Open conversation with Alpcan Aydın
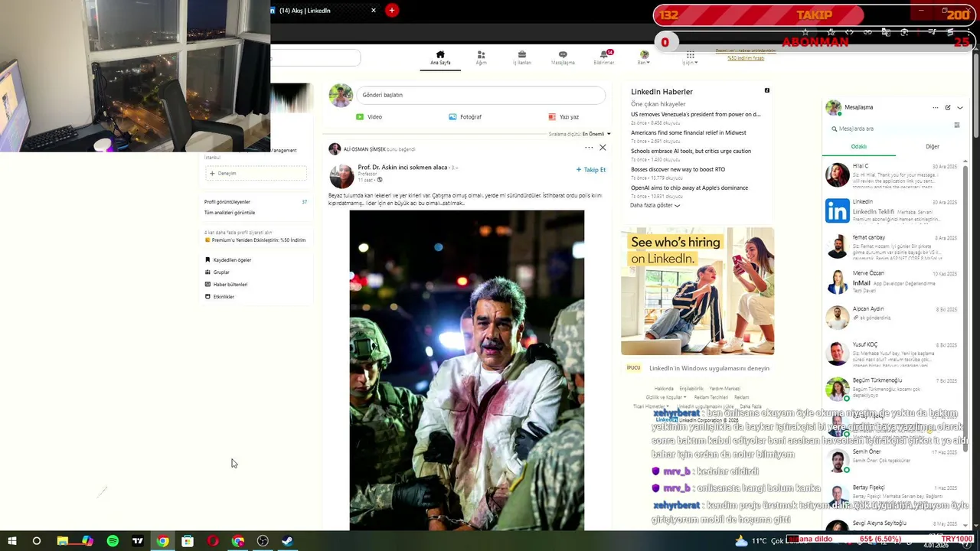This screenshot has width=980, height=551. point(893,318)
